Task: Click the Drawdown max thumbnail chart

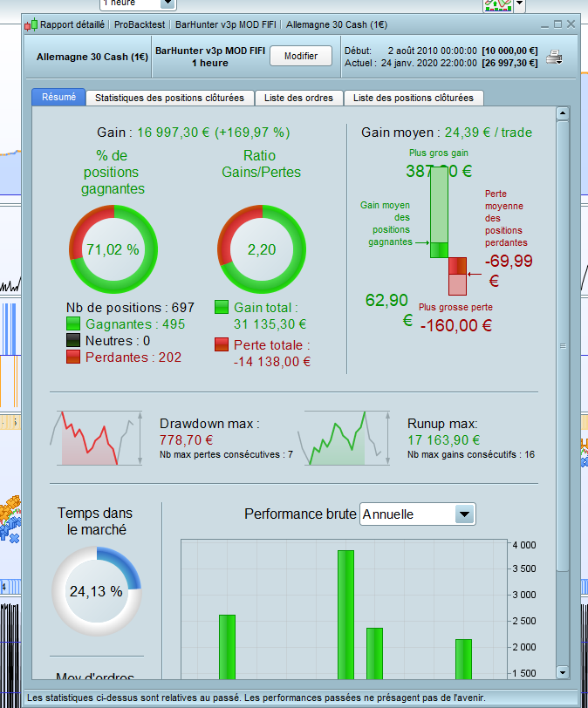Action: [x=96, y=438]
